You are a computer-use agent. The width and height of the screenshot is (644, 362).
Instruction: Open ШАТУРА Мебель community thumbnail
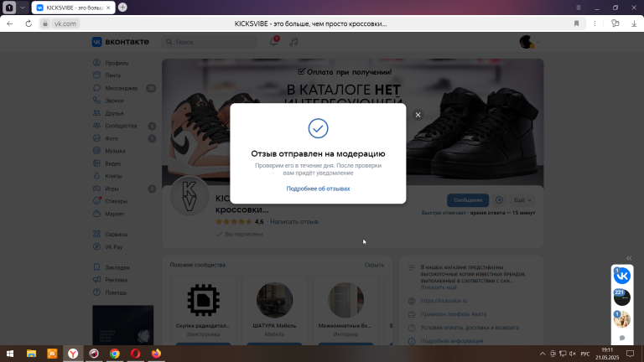click(x=274, y=300)
